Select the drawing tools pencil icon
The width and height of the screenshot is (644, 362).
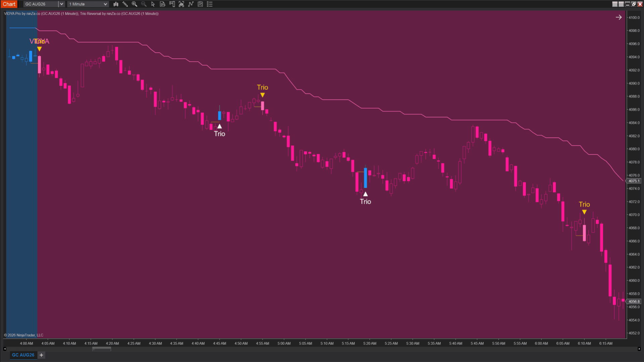coord(125,4)
